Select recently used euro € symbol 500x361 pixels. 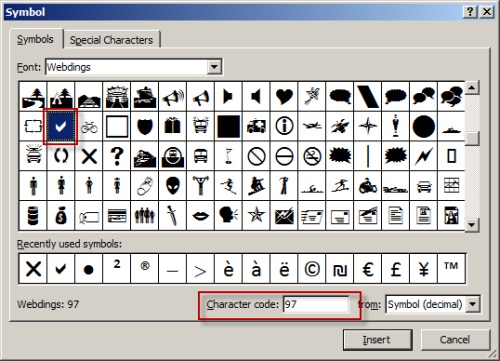[x=368, y=269]
